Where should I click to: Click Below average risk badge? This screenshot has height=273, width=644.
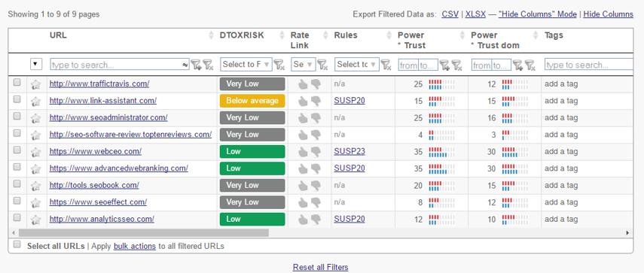click(x=252, y=101)
